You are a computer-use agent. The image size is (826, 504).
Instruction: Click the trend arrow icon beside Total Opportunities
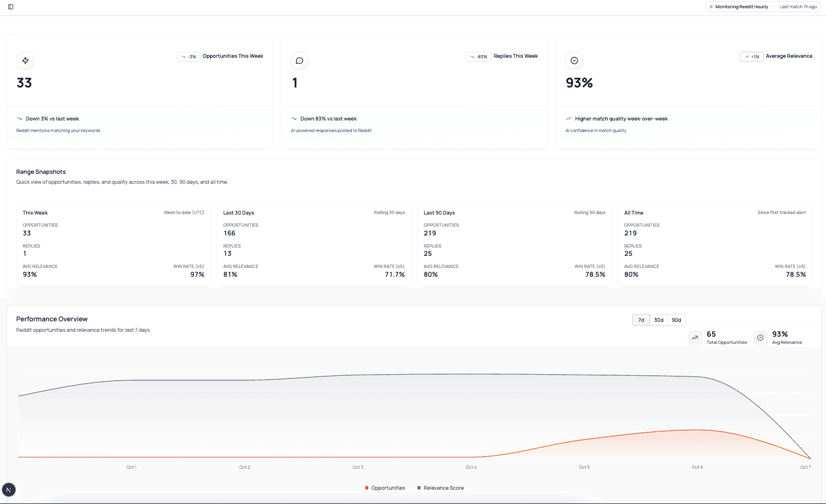pos(695,337)
